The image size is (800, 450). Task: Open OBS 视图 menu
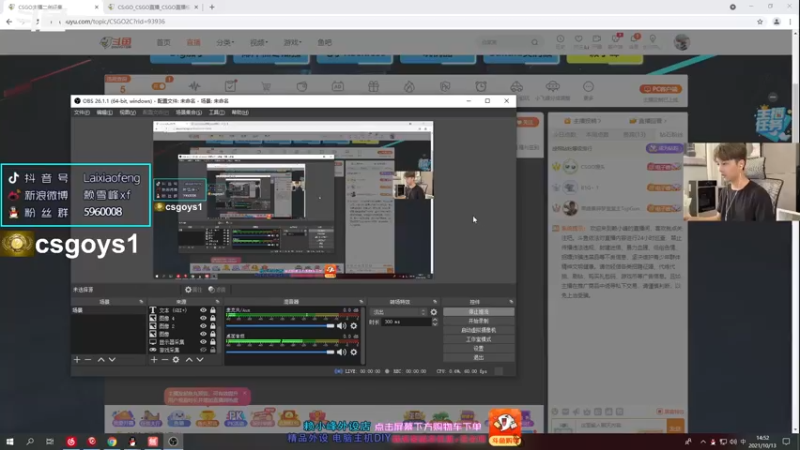click(x=128, y=113)
